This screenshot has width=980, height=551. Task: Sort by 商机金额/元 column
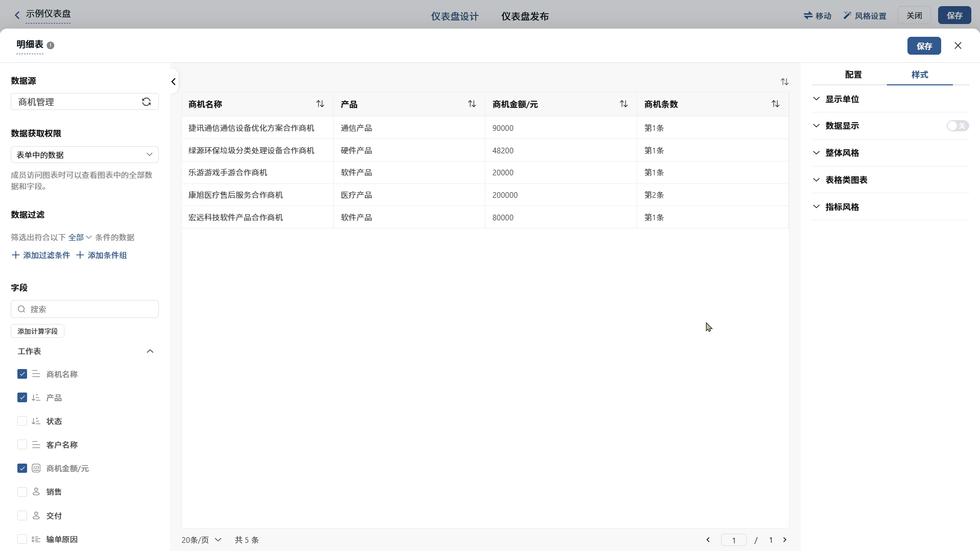coord(624,104)
